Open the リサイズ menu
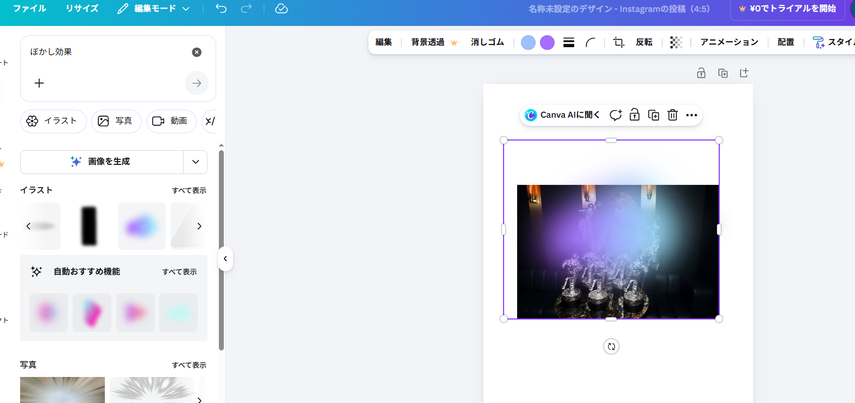The width and height of the screenshot is (855, 403). (82, 9)
